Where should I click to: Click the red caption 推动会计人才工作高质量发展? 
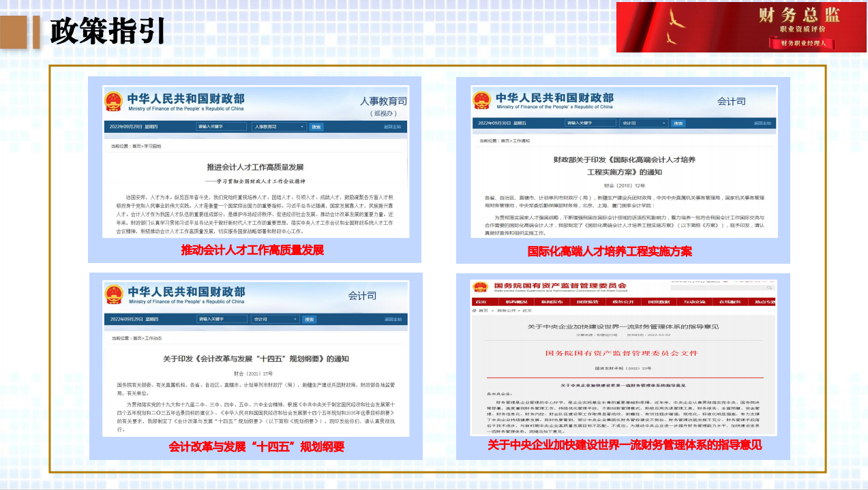point(252,250)
